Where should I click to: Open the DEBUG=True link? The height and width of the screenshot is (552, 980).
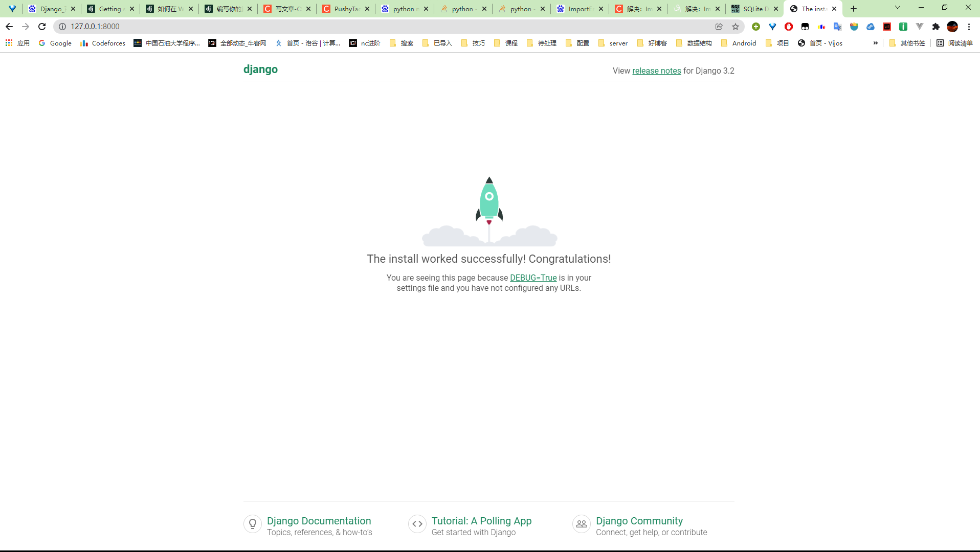tap(533, 278)
